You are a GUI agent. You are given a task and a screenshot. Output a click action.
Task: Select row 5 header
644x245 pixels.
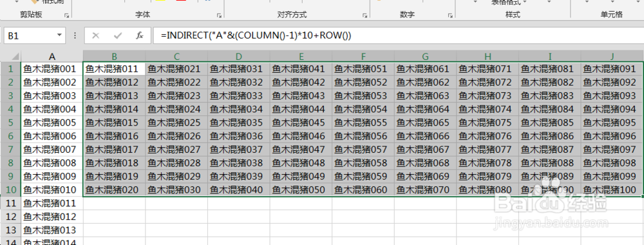point(11,122)
